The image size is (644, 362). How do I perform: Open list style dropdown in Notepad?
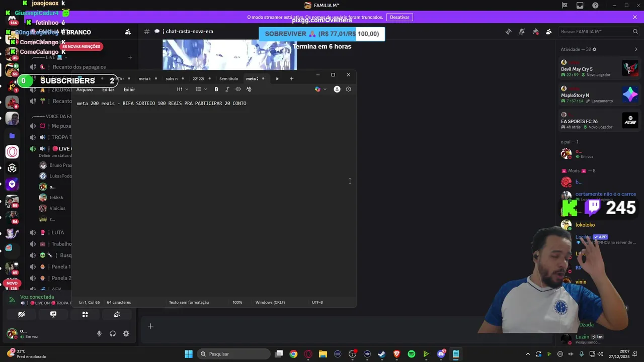[201, 89]
